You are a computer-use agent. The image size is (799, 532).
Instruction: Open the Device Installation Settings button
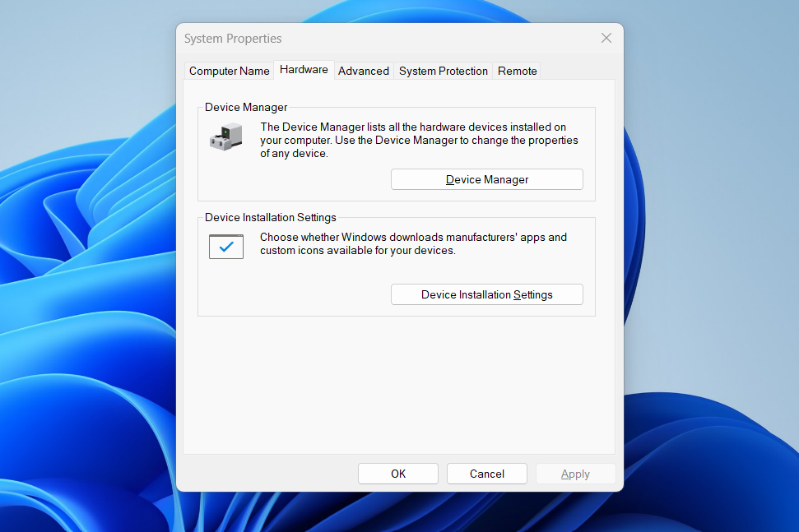[486, 294]
